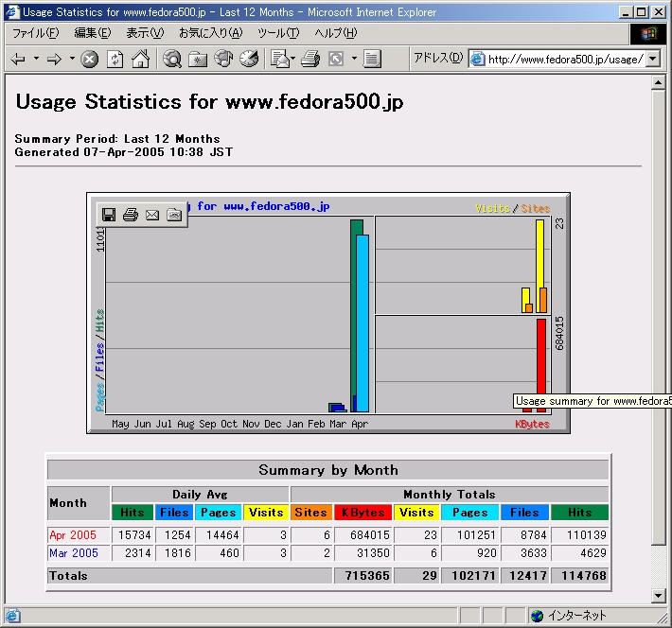Open the ファイル(F) menu
The height and width of the screenshot is (628, 672).
pyautogui.click(x=36, y=33)
